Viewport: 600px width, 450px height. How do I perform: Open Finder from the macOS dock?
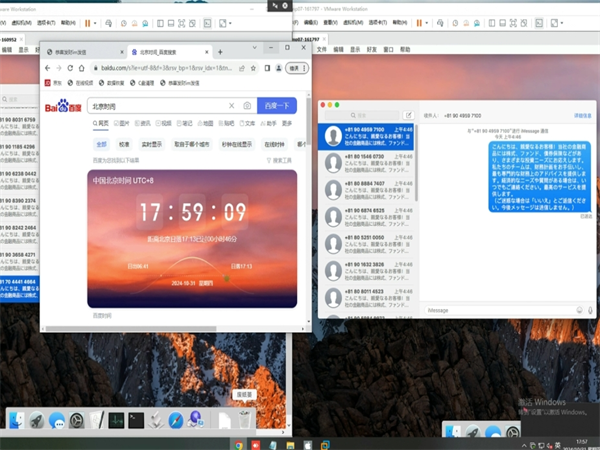point(17,421)
